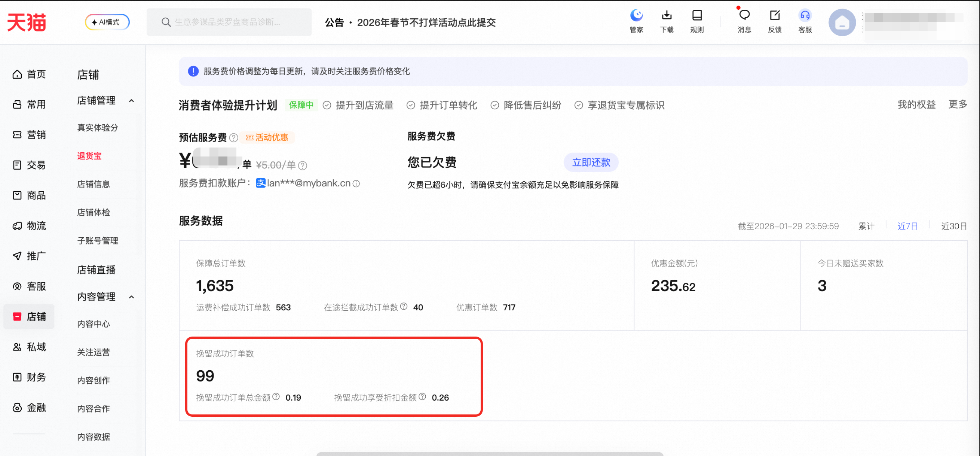Viewport: 980px width, 456px height.
Task: Click the 活动优惠 tag
Action: tap(267, 137)
